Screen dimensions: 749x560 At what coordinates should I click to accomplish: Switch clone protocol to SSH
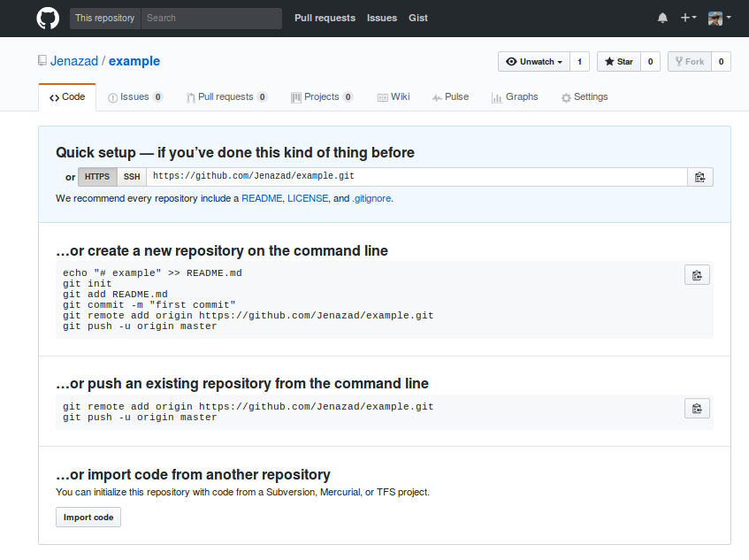132,177
